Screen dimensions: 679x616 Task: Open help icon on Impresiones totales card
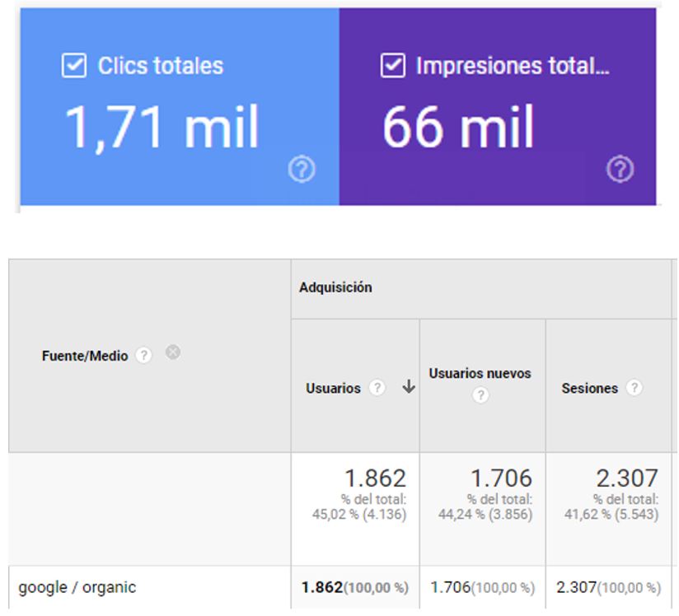[620, 170]
